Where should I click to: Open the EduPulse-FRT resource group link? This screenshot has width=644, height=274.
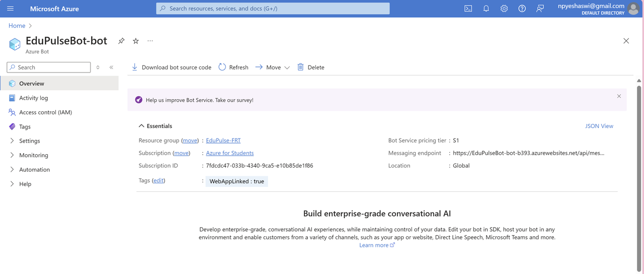click(x=223, y=141)
